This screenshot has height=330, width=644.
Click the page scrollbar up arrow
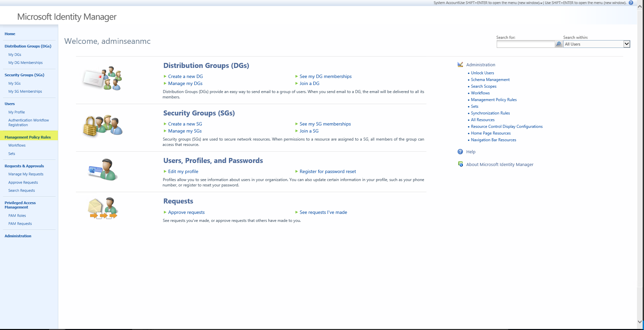[640, 6]
